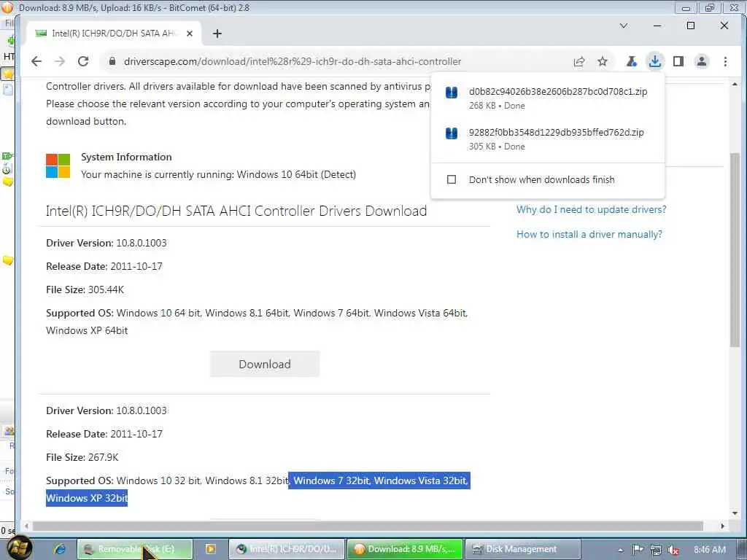Image resolution: width=747 pixels, height=560 pixels.
Task: Click the share page icon in address bar
Action: pos(578,61)
